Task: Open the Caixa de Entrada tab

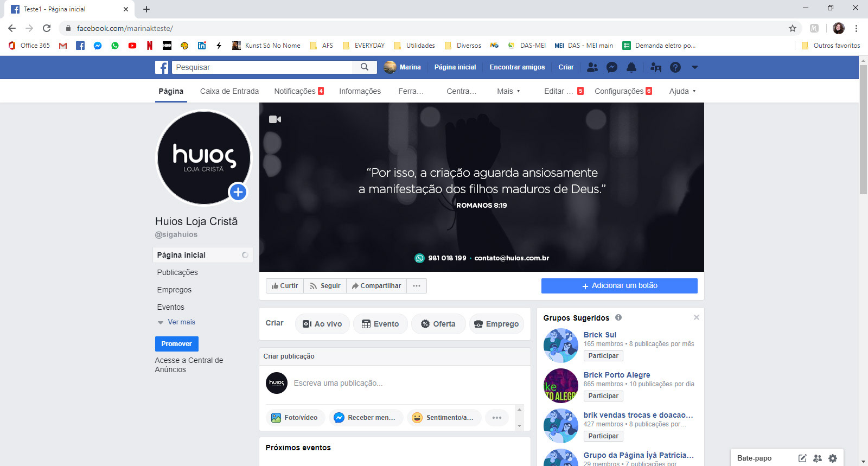Action: point(229,91)
